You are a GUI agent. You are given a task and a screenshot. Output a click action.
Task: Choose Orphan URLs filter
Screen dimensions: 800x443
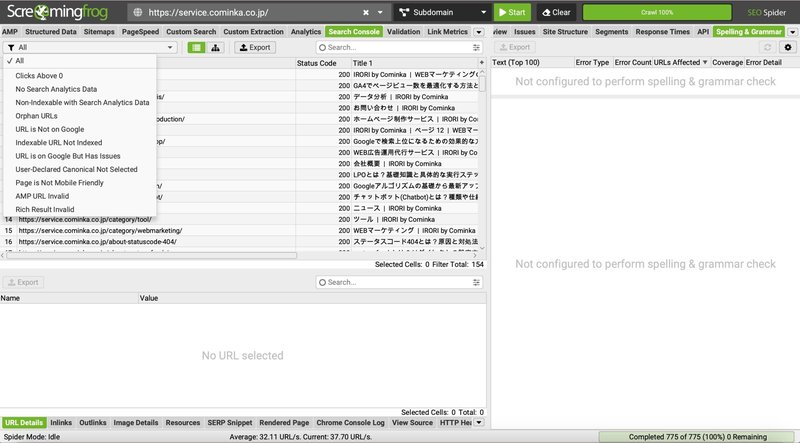click(80, 116)
